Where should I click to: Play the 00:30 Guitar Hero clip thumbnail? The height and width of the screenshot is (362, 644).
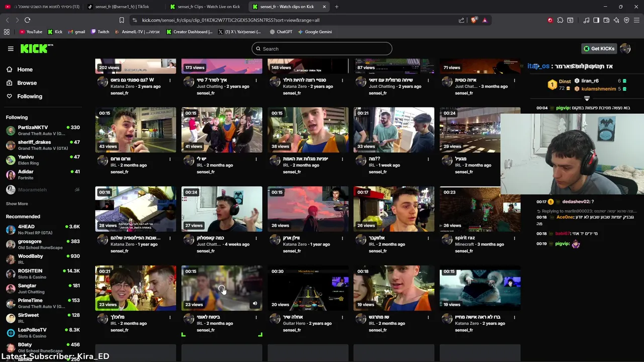pos(308,288)
